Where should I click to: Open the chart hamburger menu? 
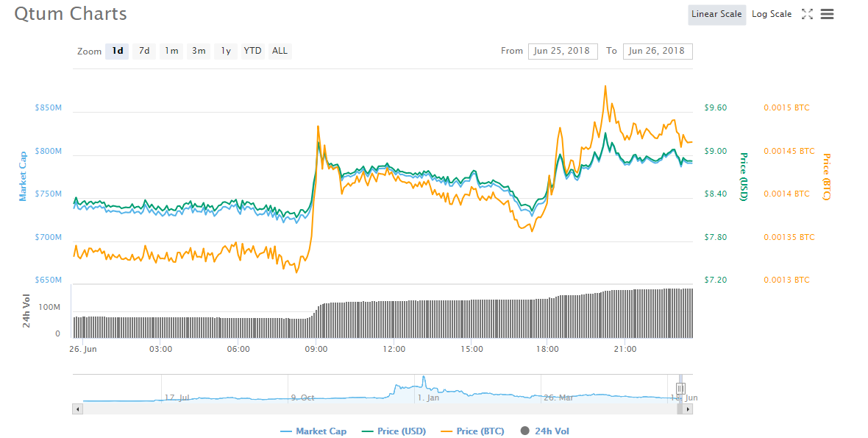click(827, 15)
